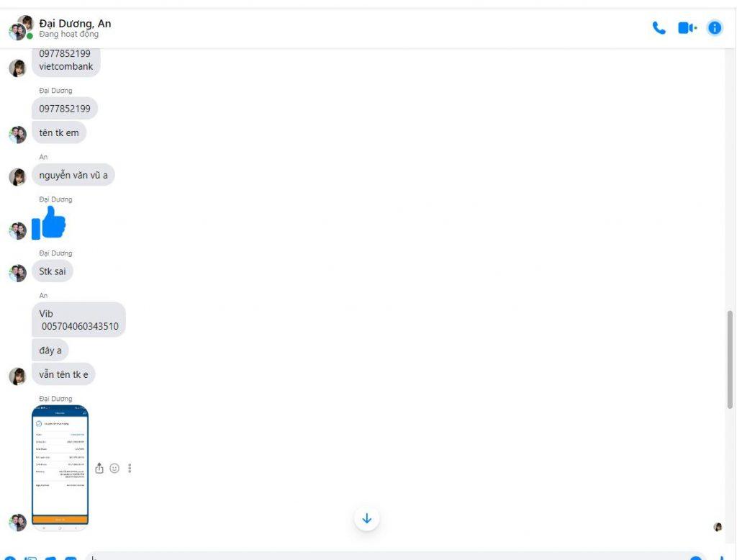Select the Vib account number message
This screenshot has width=737, height=560.
pos(78,320)
